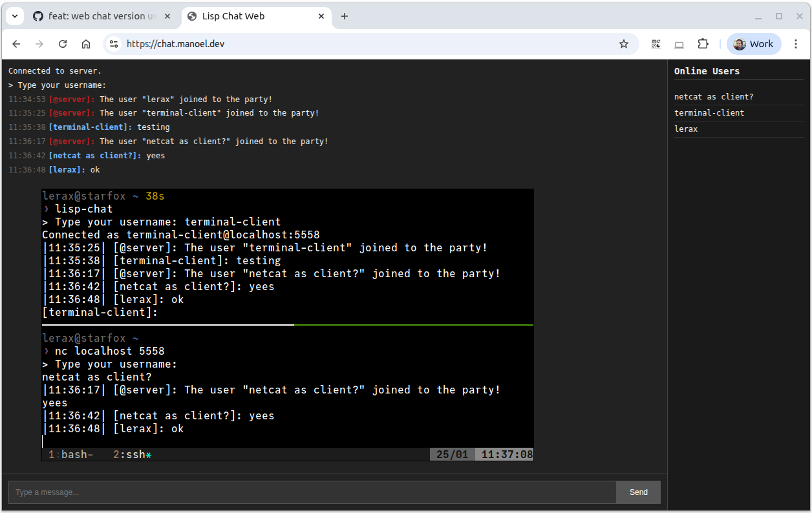The width and height of the screenshot is (812, 513).
Task: Open Chrome three-dot menu
Action: pos(796,44)
